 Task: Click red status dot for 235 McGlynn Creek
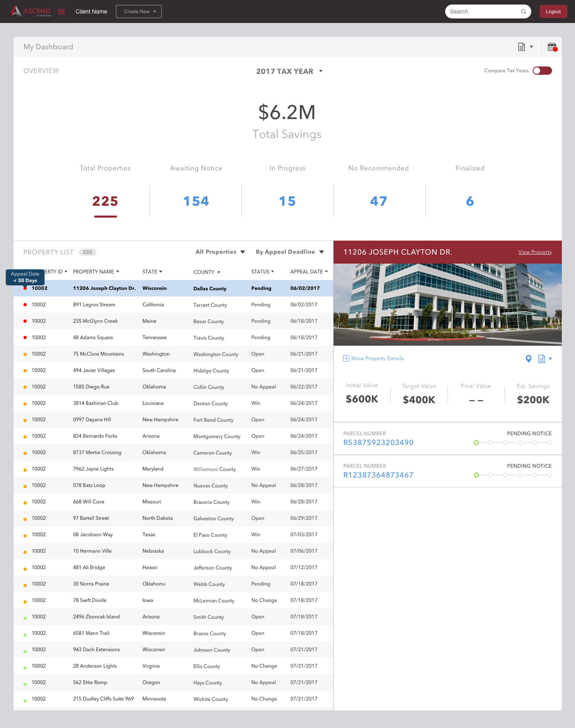click(25, 321)
